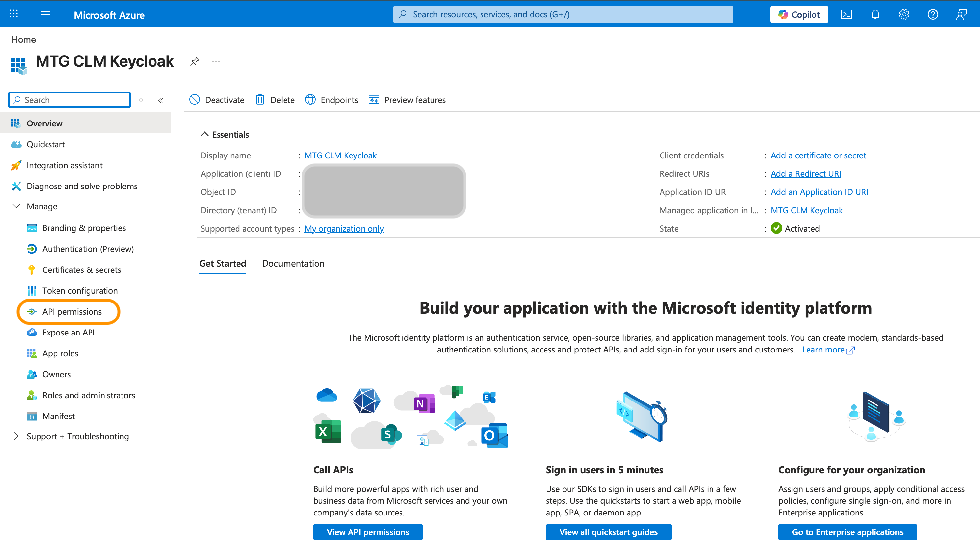This screenshot has width=980, height=556.
Task: Collapse the sidebar menu with double chevron
Action: pyautogui.click(x=161, y=100)
